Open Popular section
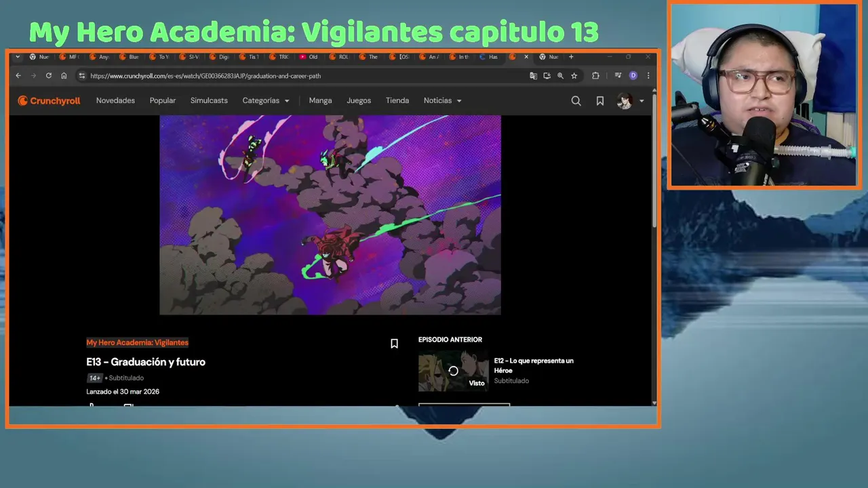This screenshot has width=868, height=488. tap(163, 100)
